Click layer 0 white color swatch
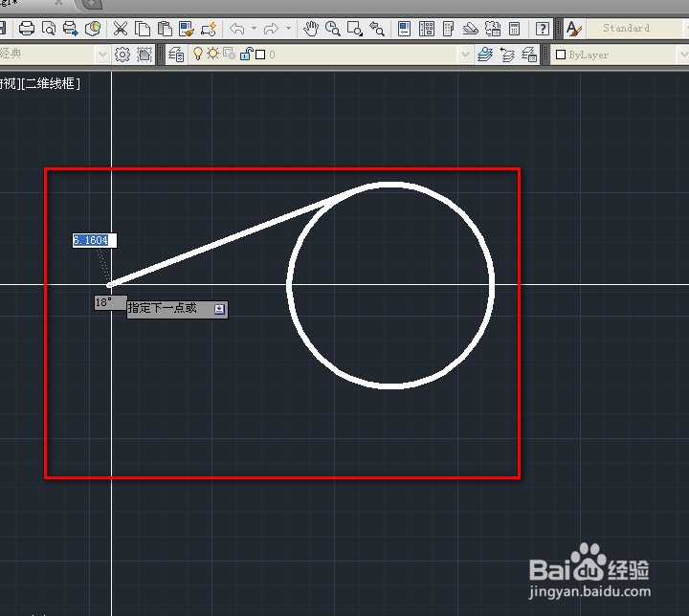Image resolution: width=689 pixels, height=616 pixels. click(260, 55)
